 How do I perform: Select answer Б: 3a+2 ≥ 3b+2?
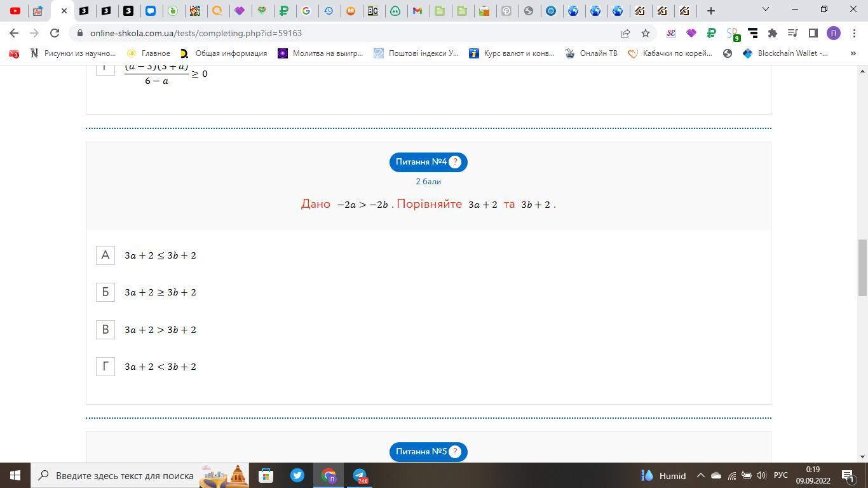pyautogui.click(x=105, y=292)
